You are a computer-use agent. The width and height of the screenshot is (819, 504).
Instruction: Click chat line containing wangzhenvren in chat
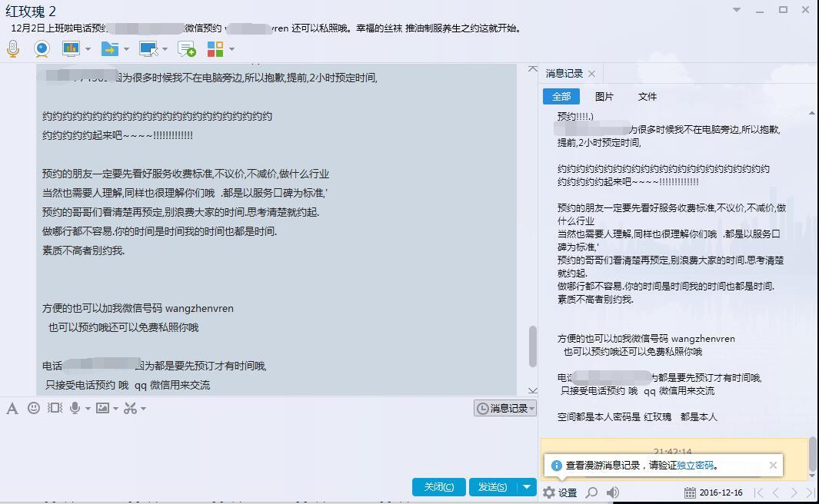(138, 308)
